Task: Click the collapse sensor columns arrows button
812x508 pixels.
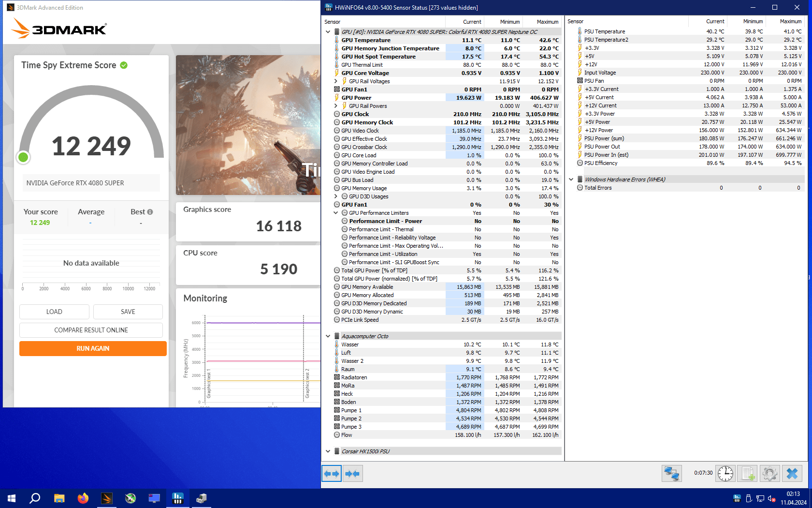Action: point(352,474)
